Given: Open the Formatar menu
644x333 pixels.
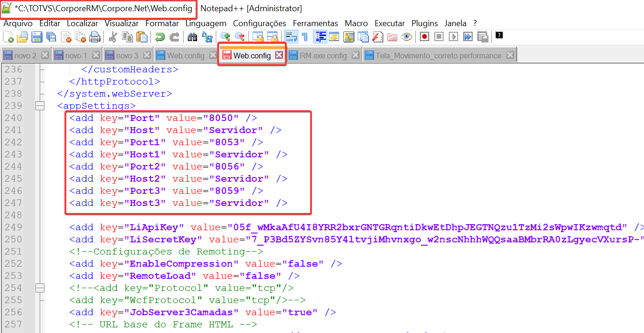Looking at the screenshot, I should click(x=162, y=23).
